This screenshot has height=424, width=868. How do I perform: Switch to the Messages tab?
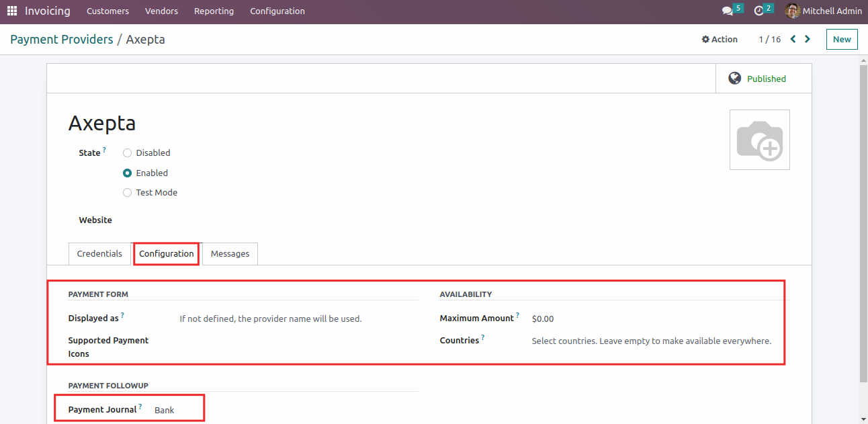[x=230, y=253]
